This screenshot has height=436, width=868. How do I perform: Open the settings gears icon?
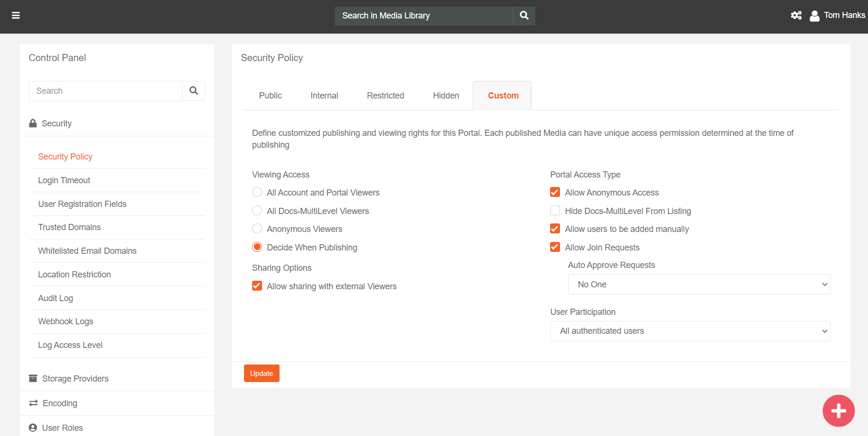[796, 16]
